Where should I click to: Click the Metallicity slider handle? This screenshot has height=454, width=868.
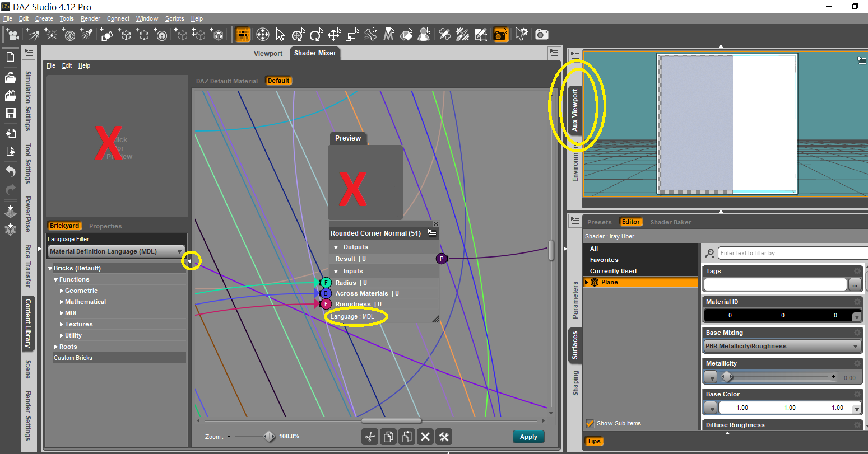pos(727,377)
